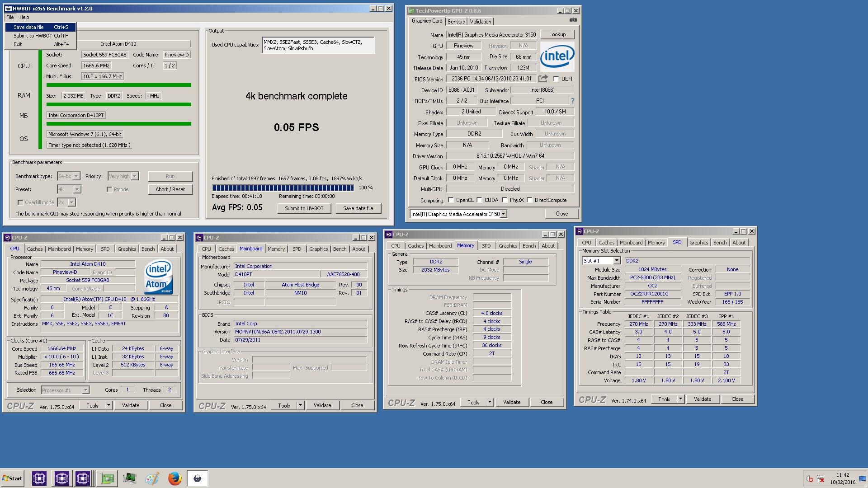Toggle the Pmode checkbox
This screenshot has height=488, width=868.
(109, 189)
